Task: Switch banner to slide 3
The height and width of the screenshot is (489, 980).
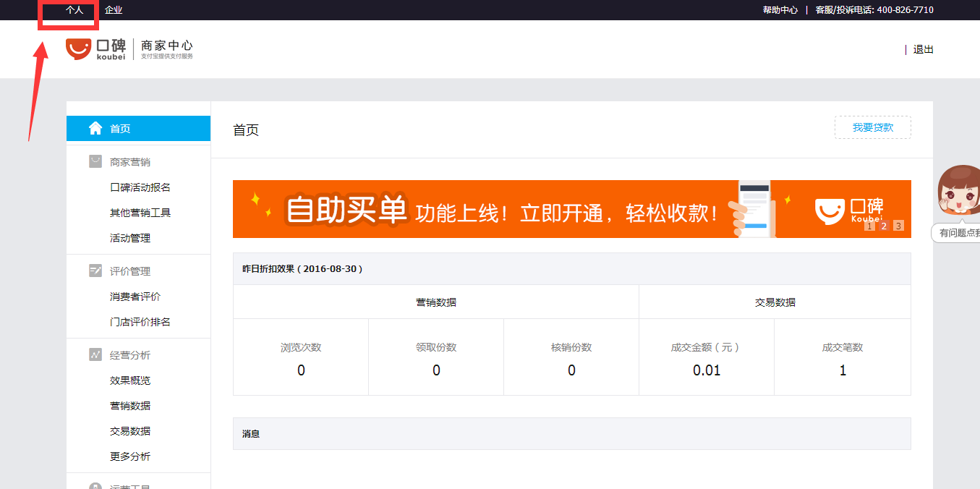Action: click(898, 226)
